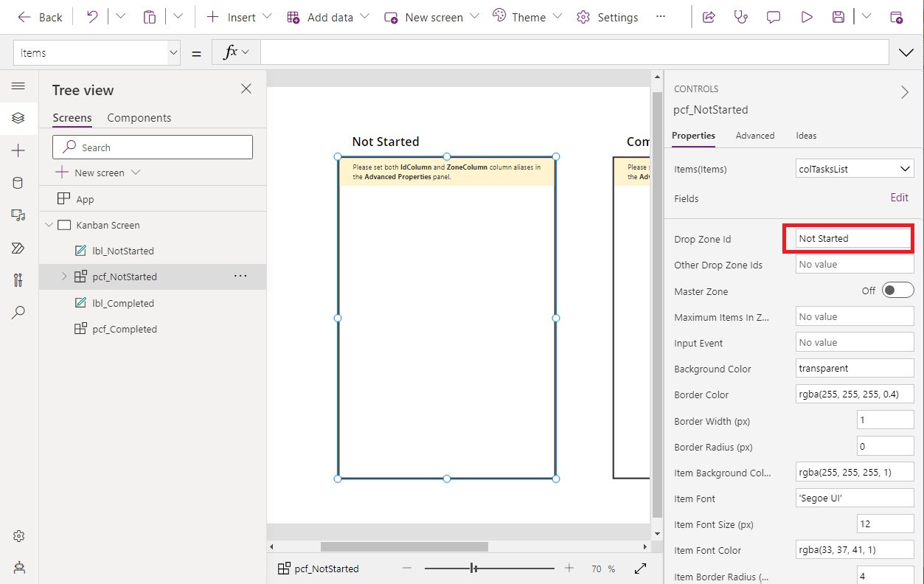Save the app using the floppy disk icon

838,16
